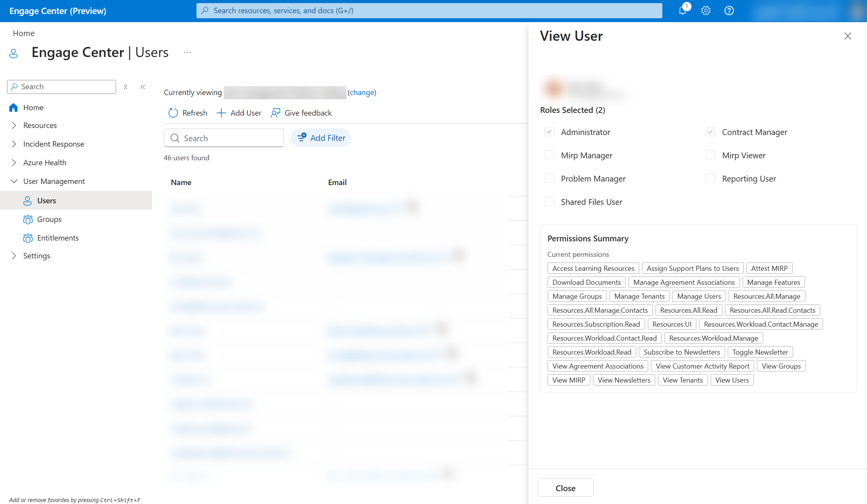This screenshot has width=867, height=504.
Task: Click the plus icon for Add User
Action: [x=221, y=113]
